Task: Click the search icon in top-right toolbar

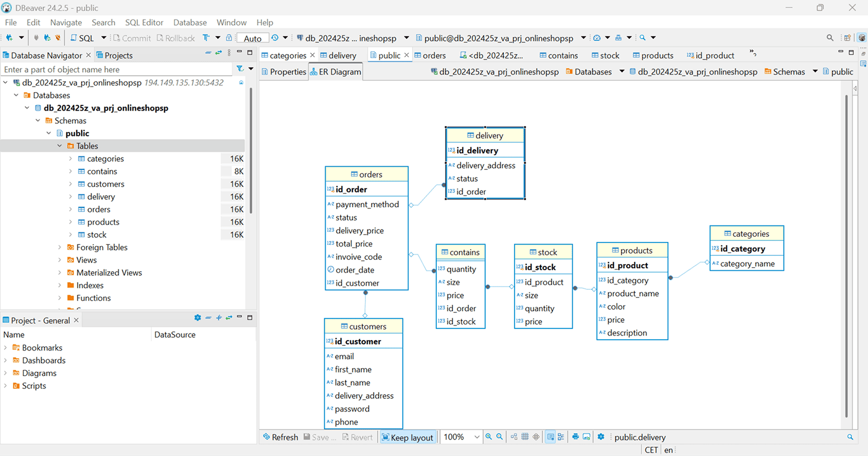Action: (829, 38)
